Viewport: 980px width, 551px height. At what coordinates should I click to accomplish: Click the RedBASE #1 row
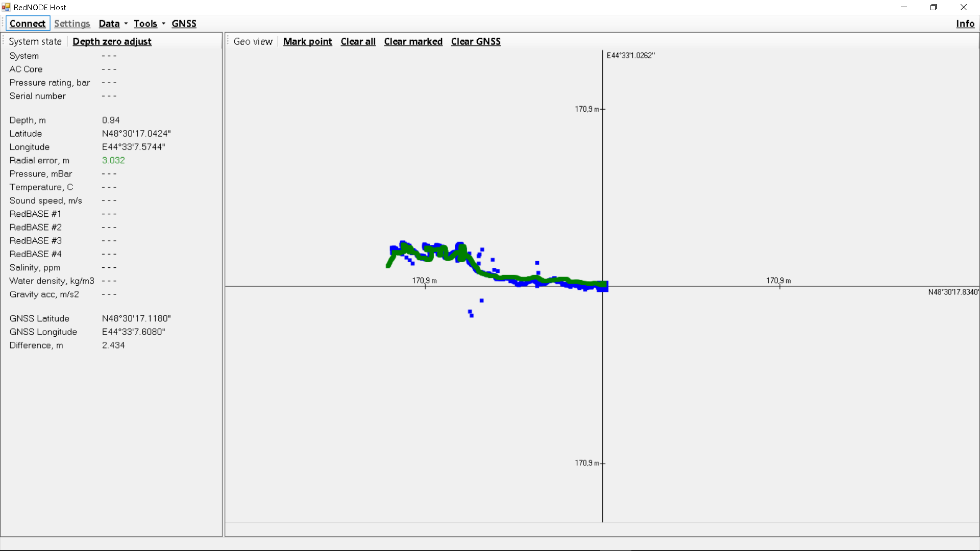[63, 214]
